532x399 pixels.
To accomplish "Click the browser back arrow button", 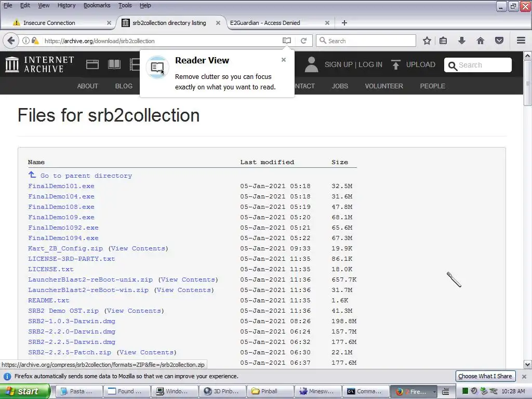I will [11, 41].
